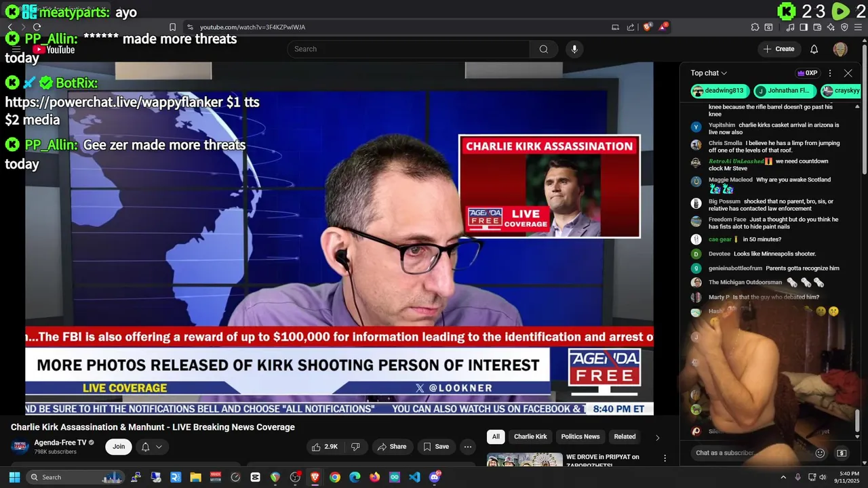Open Google Chrome from the taskbar
This screenshot has width=868, height=488.
click(x=335, y=477)
